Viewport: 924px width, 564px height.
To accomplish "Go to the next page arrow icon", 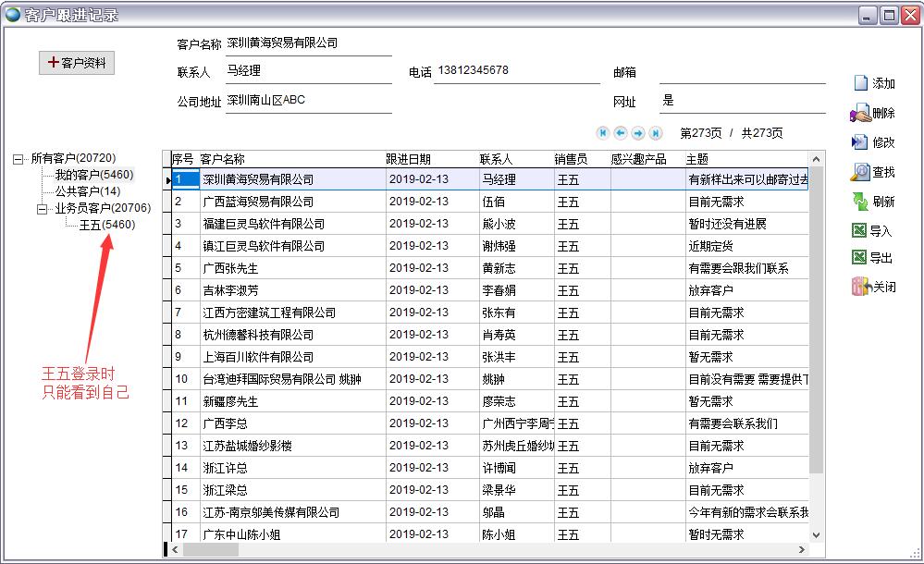I will coord(636,132).
